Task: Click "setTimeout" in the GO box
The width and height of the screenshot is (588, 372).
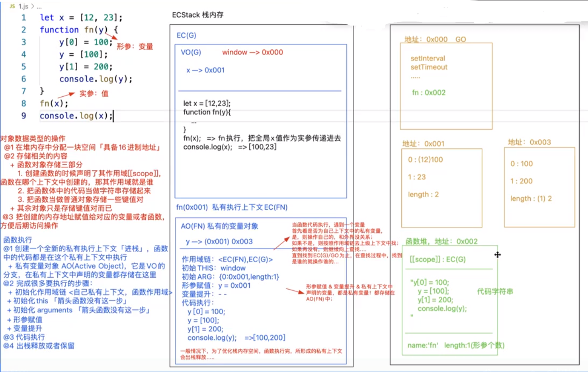Action: (x=429, y=67)
